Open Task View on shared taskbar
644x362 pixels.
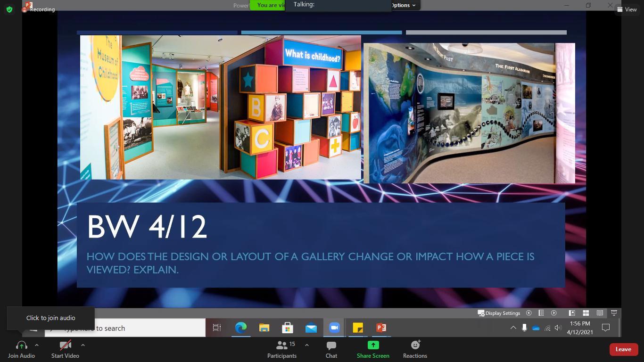tap(217, 328)
